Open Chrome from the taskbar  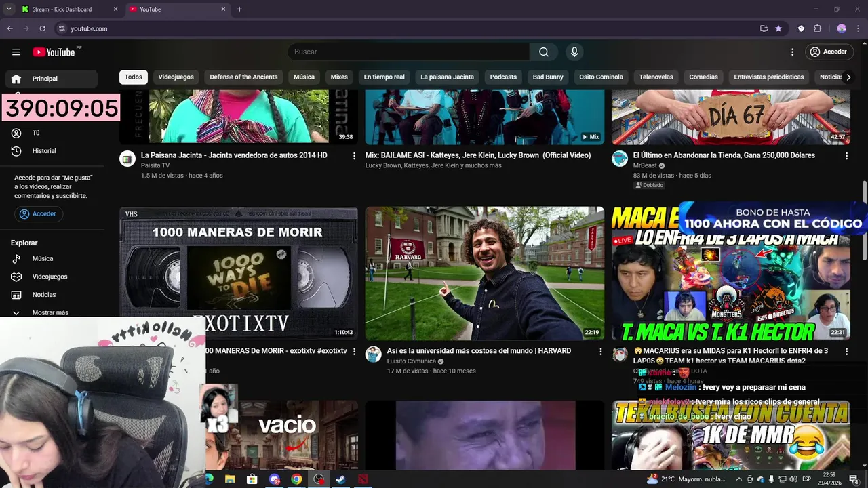click(x=296, y=479)
